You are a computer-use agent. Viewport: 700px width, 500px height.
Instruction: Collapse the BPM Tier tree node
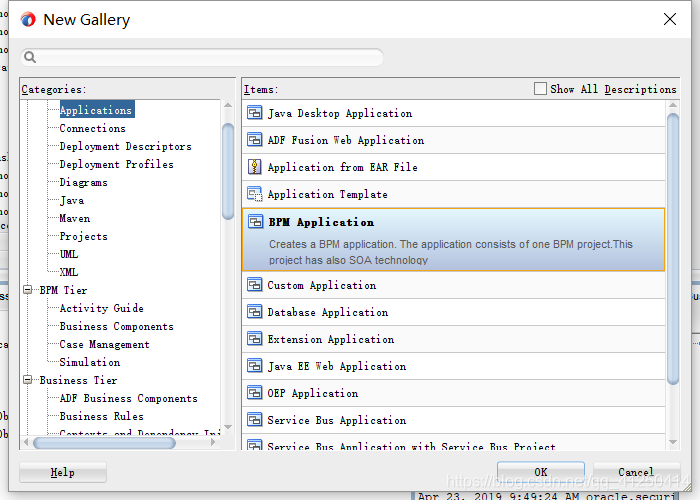(x=28, y=290)
